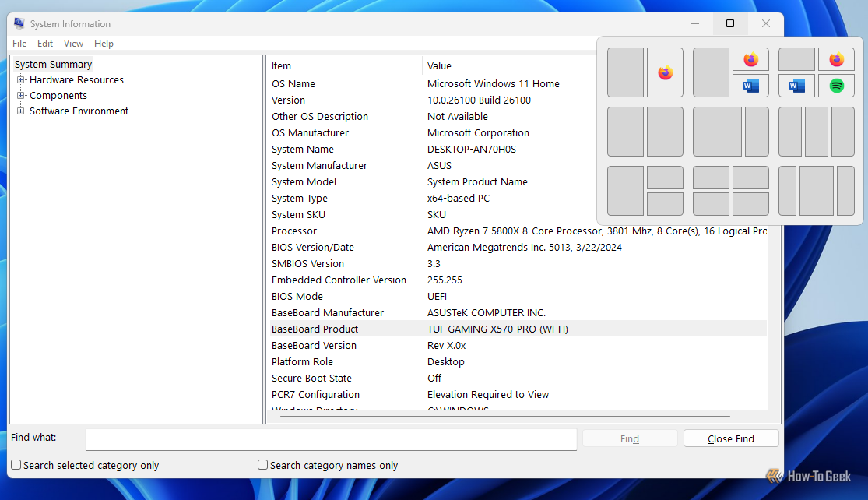Click the Find button
Viewport: 868px width, 500px height.
pyautogui.click(x=629, y=438)
